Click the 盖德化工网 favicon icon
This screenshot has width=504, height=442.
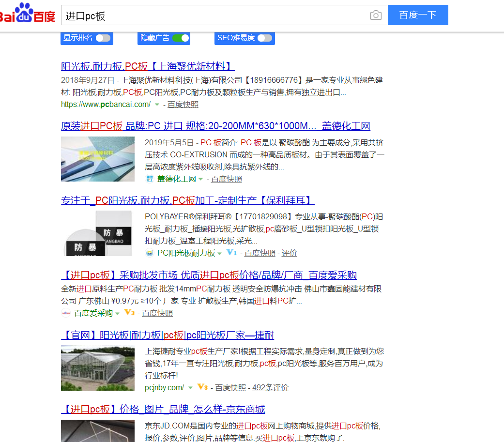(150, 179)
